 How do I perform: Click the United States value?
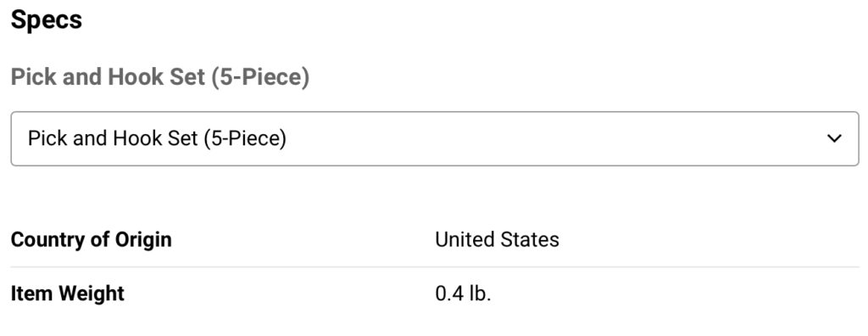click(497, 239)
